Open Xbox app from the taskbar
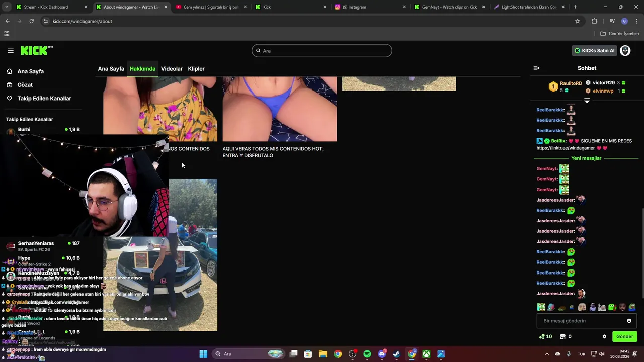Image resolution: width=644 pixels, height=362 pixels. tap(426, 354)
